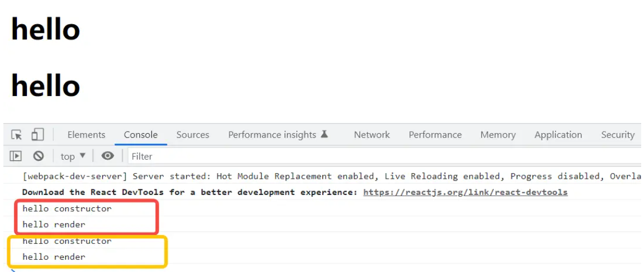Switch to the Elements tab
644x272 pixels.
[86, 134]
